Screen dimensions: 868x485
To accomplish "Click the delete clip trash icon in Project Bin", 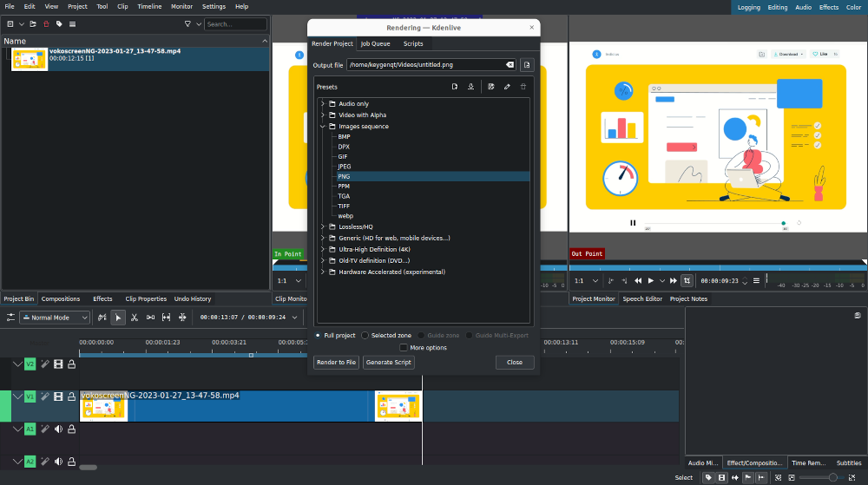I will (47, 23).
